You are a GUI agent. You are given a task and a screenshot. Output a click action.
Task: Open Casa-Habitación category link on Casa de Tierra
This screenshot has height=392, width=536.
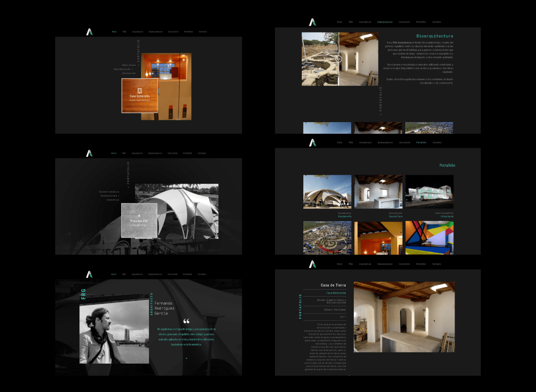point(336,293)
